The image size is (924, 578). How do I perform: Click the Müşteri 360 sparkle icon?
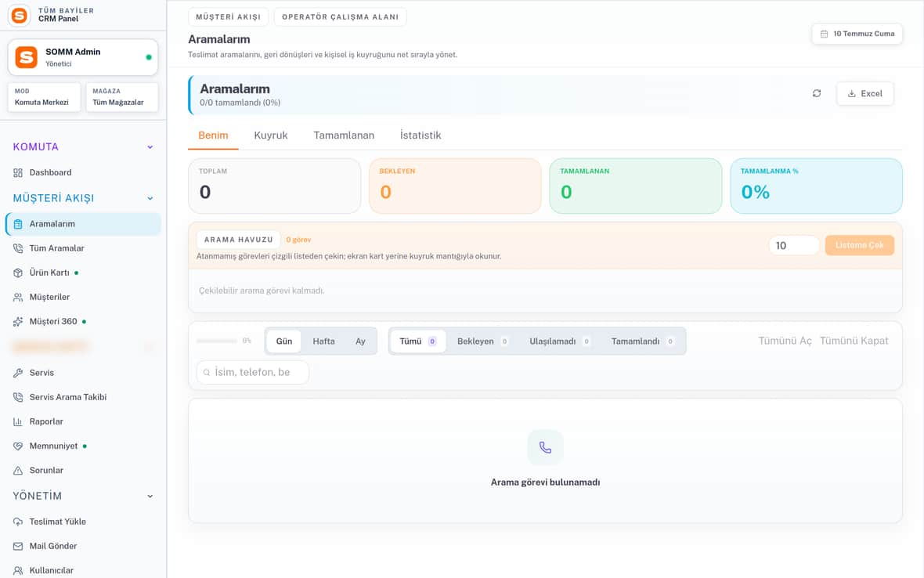click(x=18, y=322)
